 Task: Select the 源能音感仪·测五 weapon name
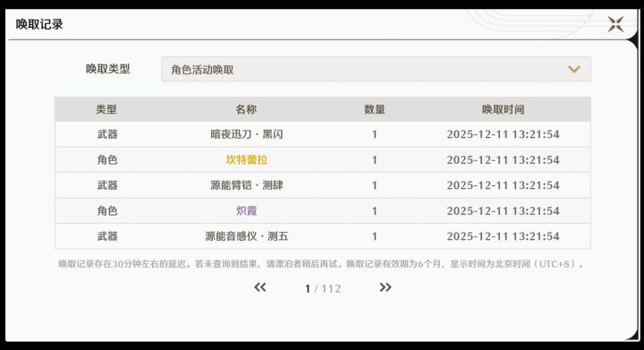[x=247, y=236]
